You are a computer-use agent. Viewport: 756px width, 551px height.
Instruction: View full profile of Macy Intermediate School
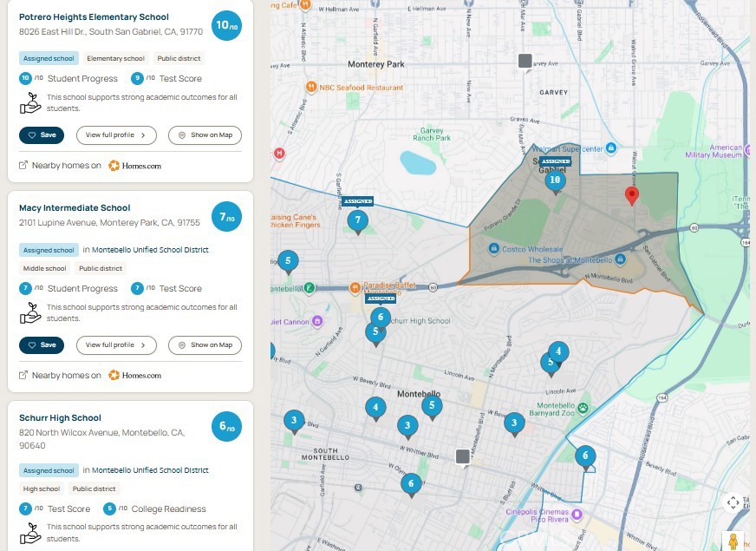tap(116, 345)
